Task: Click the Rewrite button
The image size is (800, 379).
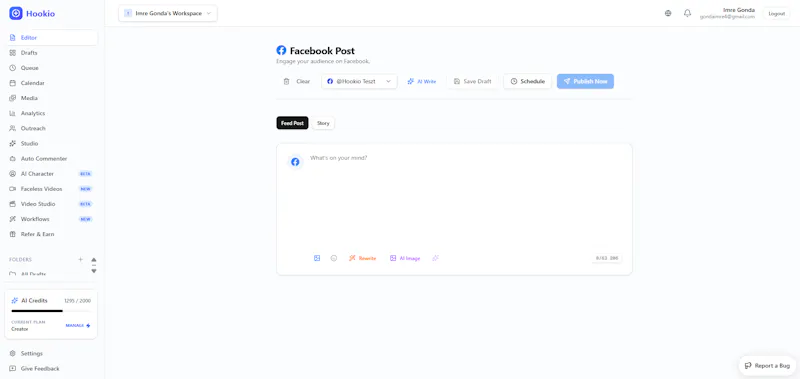Action: [x=362, y=258]
